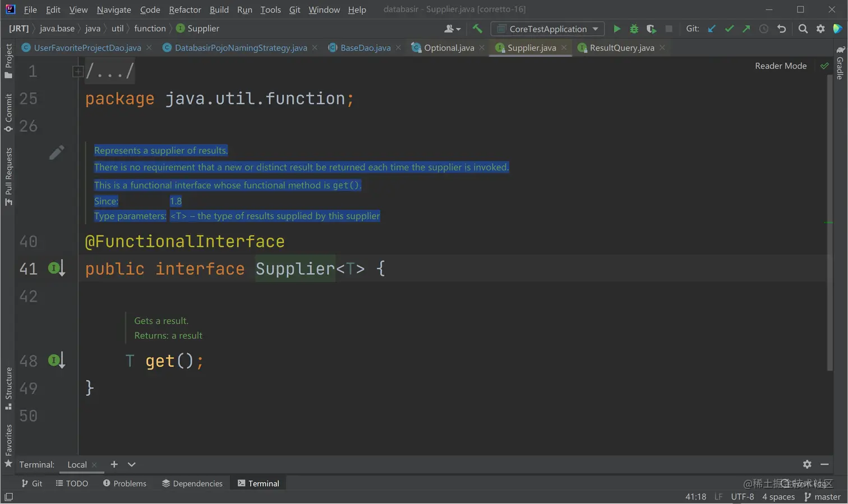The height and width of the screenshot is (504, 848).
Task: Click UTF-8 encoding in status bar
Action: (742, 497)
